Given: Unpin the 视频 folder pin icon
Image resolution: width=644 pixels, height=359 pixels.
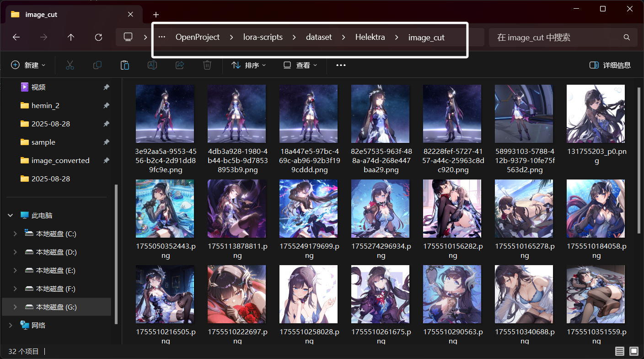Looking at the screenshot, I should pos(106,87).
